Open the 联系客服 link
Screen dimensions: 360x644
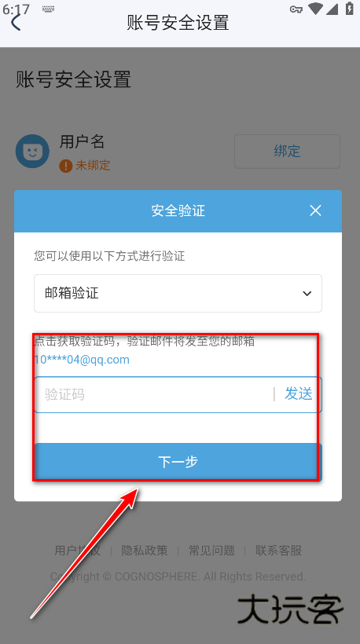[x=278, y=551]
